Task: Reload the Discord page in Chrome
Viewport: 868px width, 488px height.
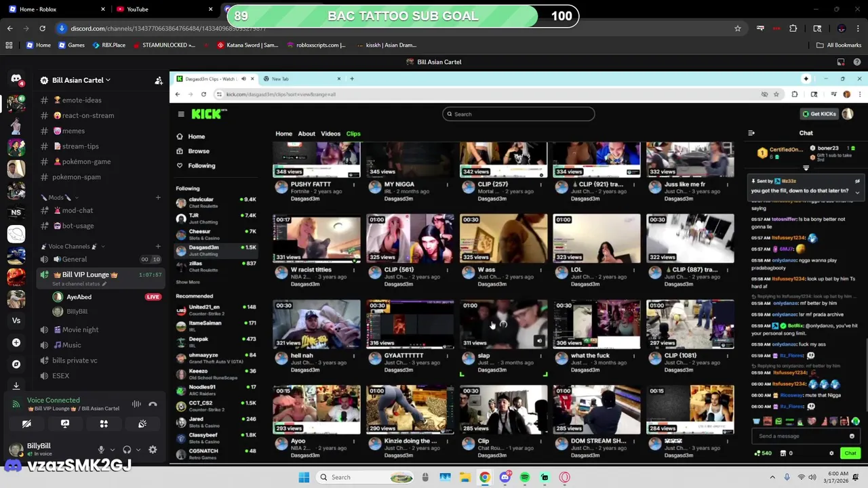Action: (42, 28)
